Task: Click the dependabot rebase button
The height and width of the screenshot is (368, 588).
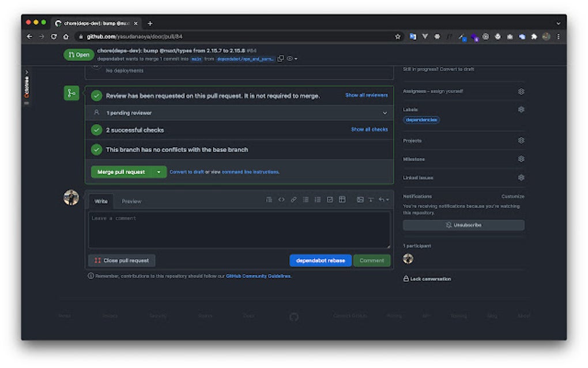Action: pos(321,260)
